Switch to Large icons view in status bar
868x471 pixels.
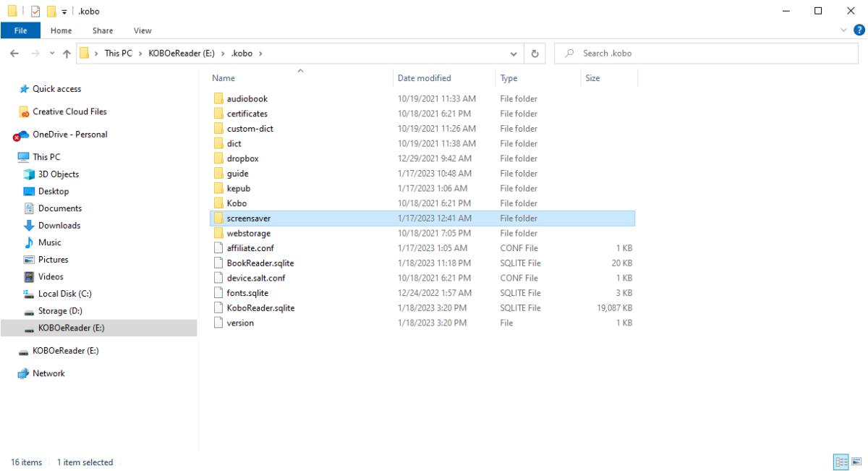pos(856,462)
